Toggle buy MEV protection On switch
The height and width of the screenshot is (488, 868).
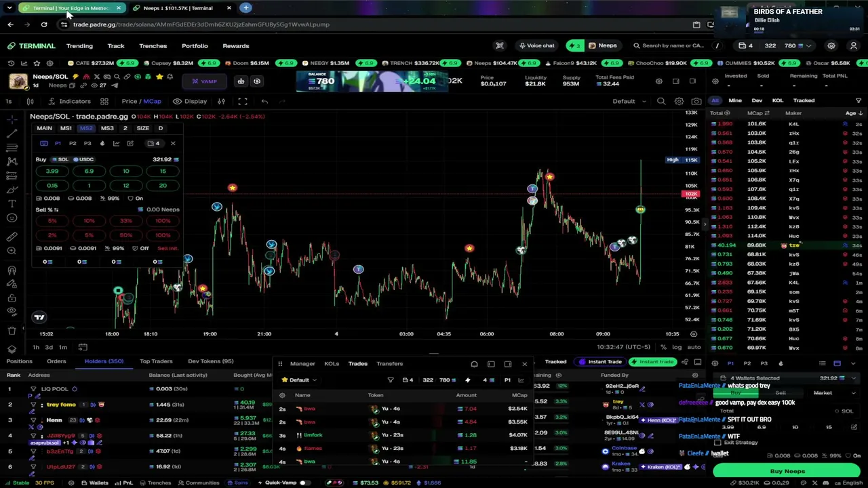tap(135, 199)
